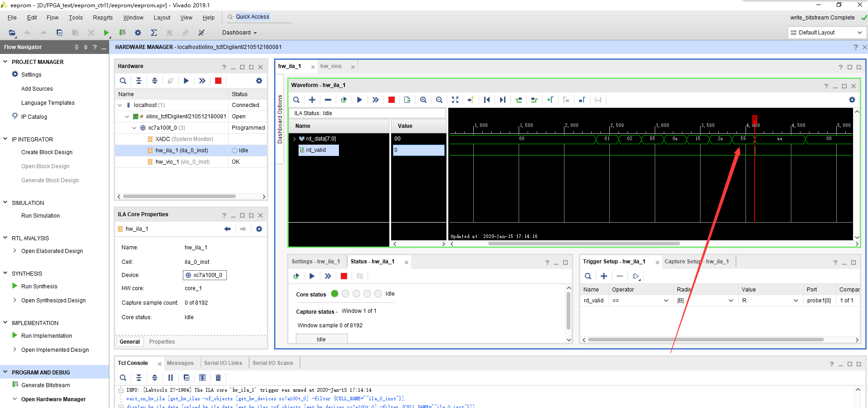Open Properties tab in ILA Core Properties
868x408 pixels.
[x=162, y=342]
